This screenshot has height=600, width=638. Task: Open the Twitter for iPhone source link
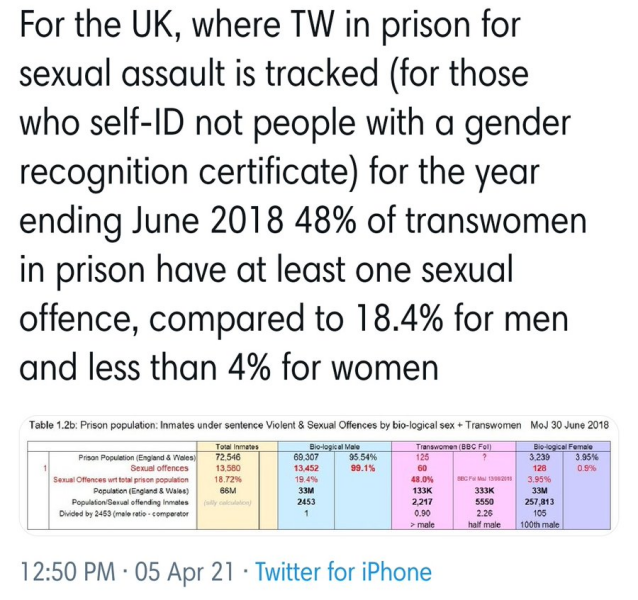tap(343, 572)
